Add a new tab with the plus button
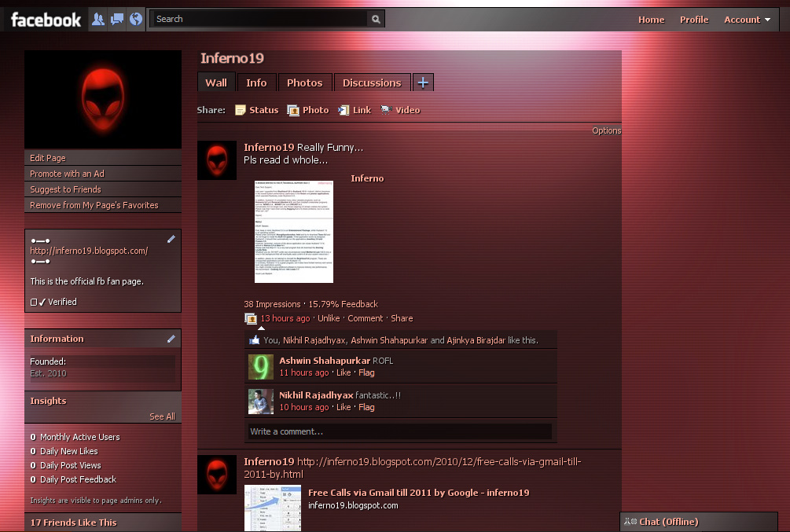 click(x=423, y=82)
